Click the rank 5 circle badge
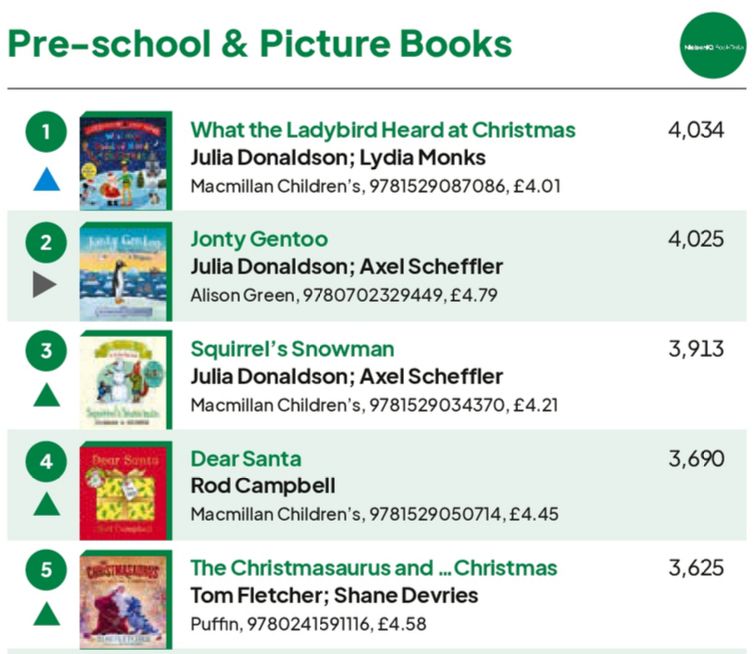754x654 pixels. coord(46,570)
